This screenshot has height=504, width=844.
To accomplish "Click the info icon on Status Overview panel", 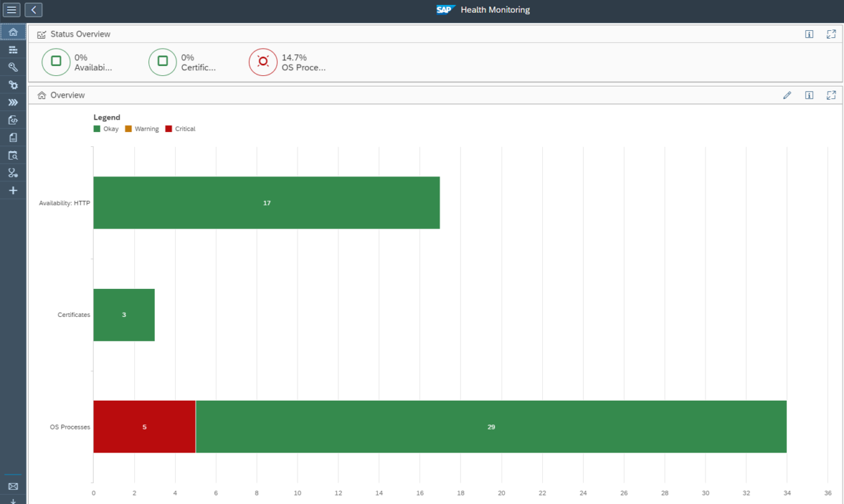I will pyautogui.click(x=810, y=33).
